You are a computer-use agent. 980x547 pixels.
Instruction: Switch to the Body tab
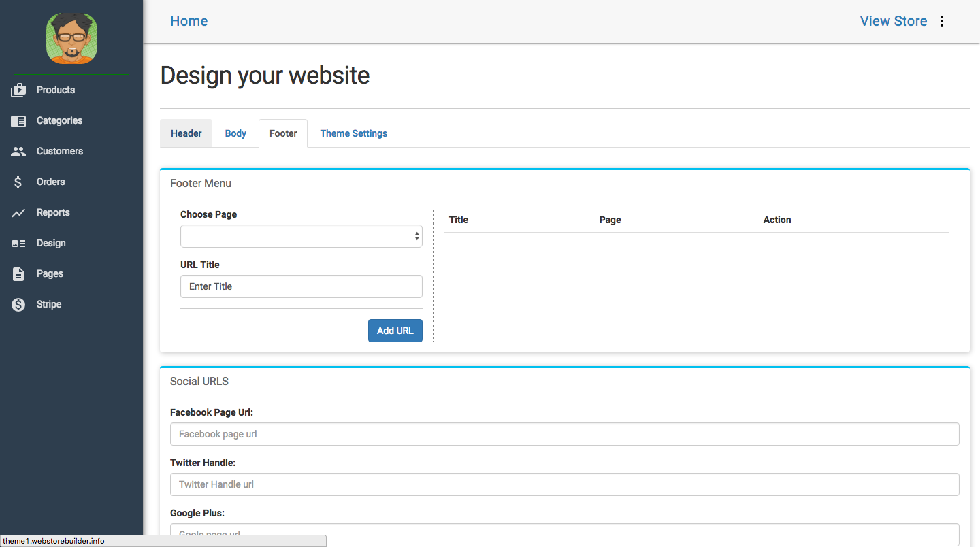point(235,133)
